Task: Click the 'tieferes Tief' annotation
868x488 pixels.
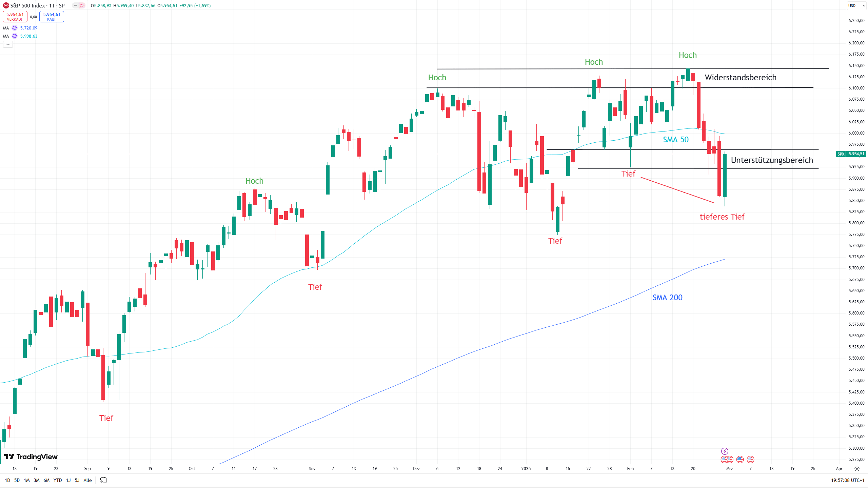Action: coord(722,217)
